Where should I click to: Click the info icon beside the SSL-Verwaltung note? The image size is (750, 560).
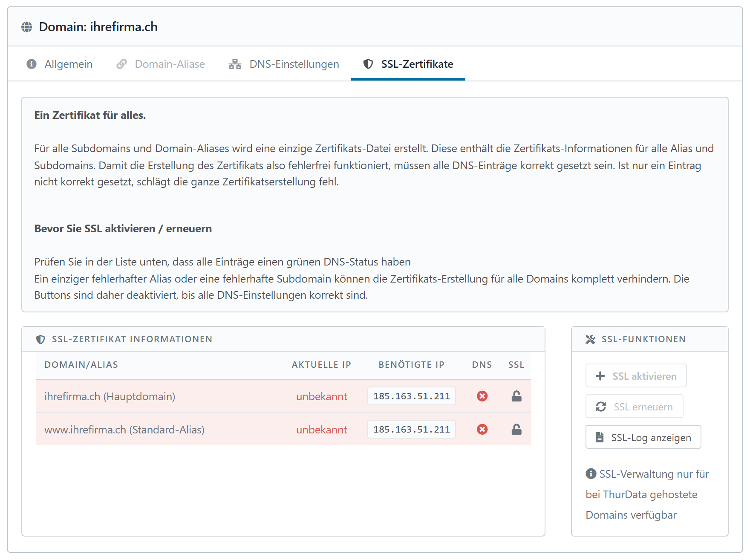(591, 473)
